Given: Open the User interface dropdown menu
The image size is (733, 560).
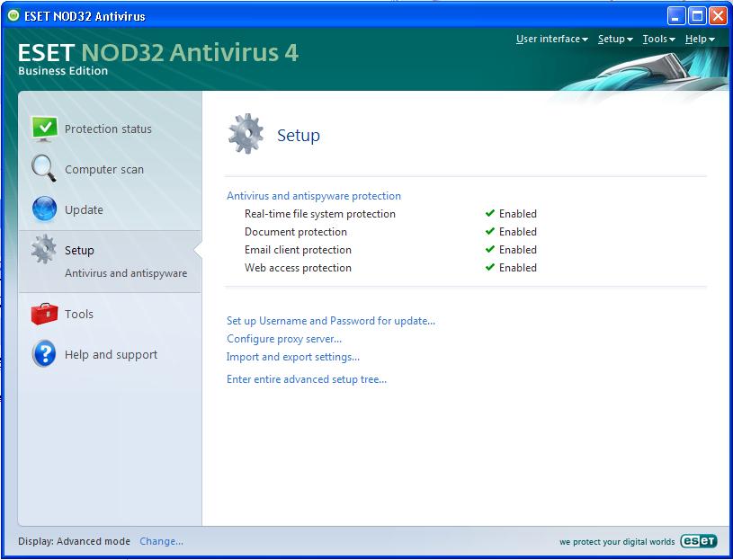Looking at the screenshot, I should [x=551, y=39].
